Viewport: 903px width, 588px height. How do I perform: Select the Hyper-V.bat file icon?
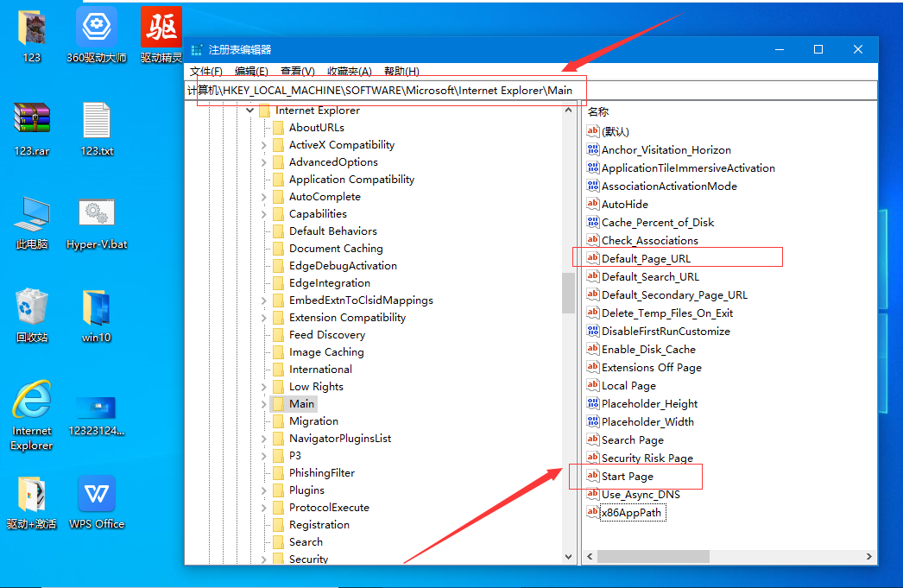[97, 213]
